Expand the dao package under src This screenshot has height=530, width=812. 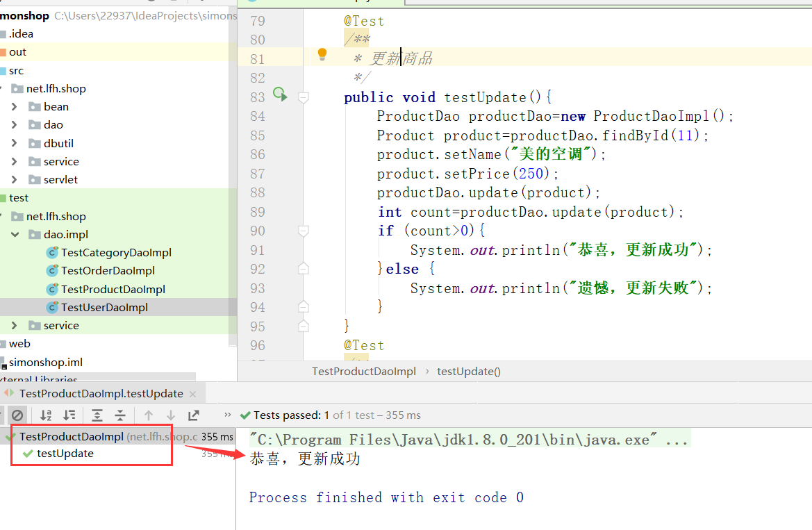coord(14,125)
